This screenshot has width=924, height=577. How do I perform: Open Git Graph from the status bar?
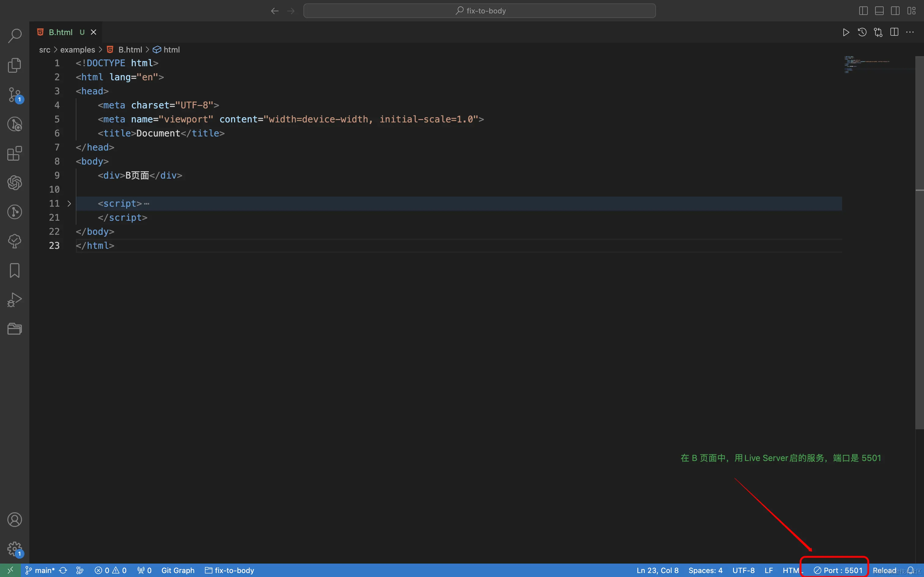click(178, 570)
